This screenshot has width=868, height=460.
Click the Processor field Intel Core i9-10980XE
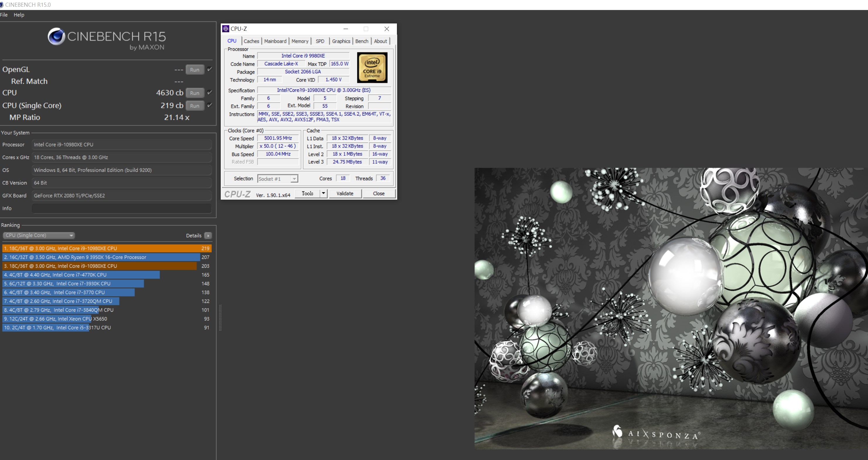pyautogui.click(x=122, y=145)
